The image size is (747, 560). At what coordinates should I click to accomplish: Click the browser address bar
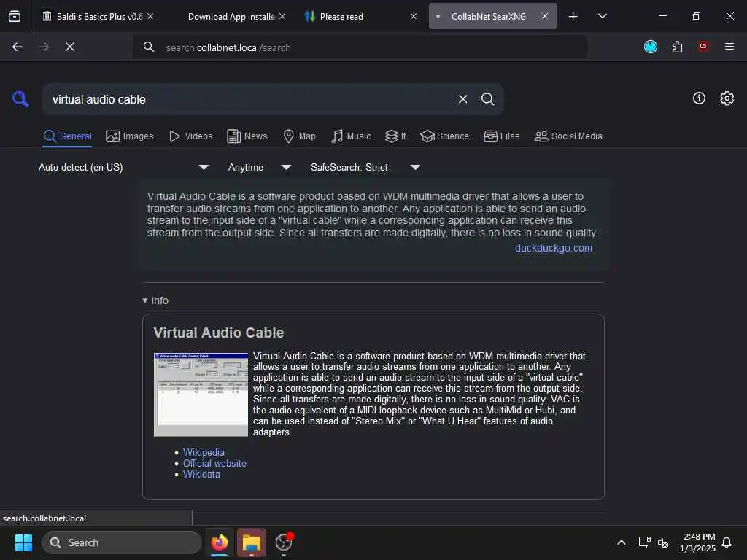[360, 47]
